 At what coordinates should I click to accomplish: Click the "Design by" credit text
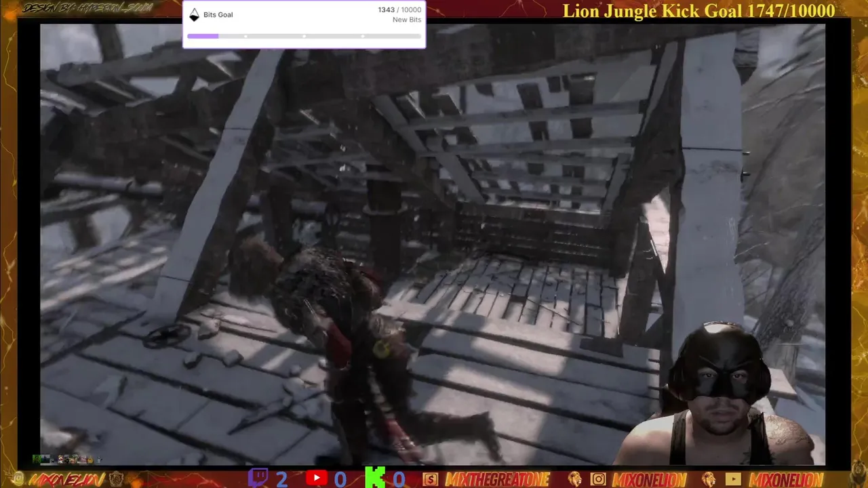(87, 8)
